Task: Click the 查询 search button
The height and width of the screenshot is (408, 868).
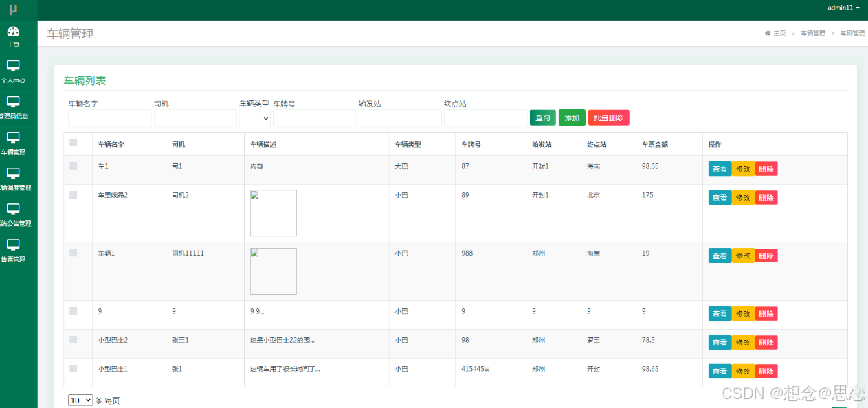Action: [x=543, y=117]
